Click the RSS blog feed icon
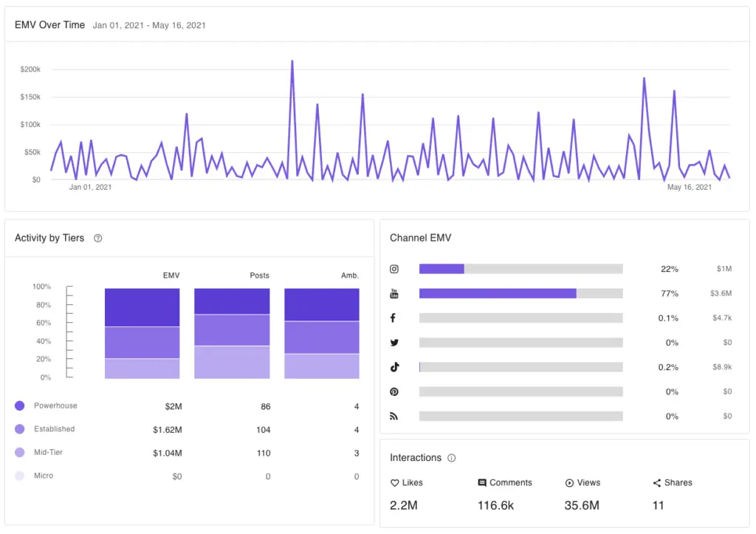The height and width of the screenshot is (534, 756). coord(394,416)
